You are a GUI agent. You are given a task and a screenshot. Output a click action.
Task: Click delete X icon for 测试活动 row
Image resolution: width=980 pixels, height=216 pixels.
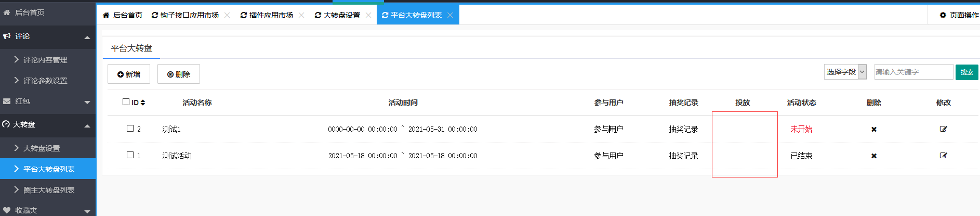873,156
